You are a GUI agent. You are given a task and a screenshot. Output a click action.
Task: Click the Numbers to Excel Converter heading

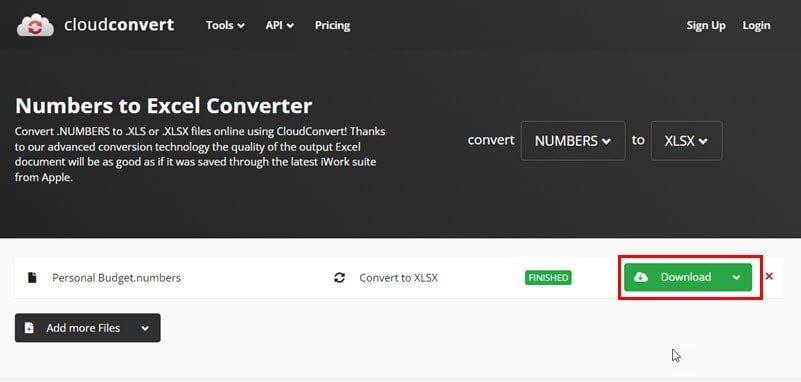[x=163, y=106]
